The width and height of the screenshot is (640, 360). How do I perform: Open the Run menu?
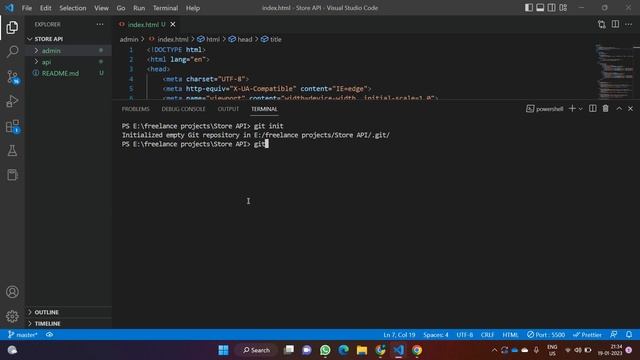139,8
